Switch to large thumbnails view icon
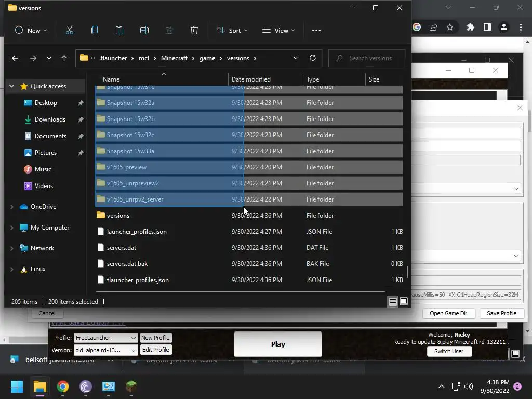The height and width of the screenshot is (399, 532). [x=403, y=302]
